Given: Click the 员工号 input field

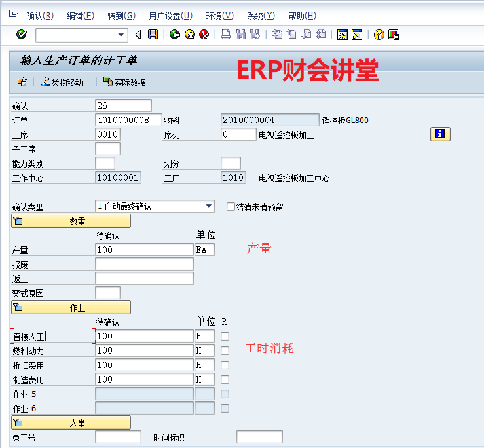Looking at the screenshot, I should [118, 437].
